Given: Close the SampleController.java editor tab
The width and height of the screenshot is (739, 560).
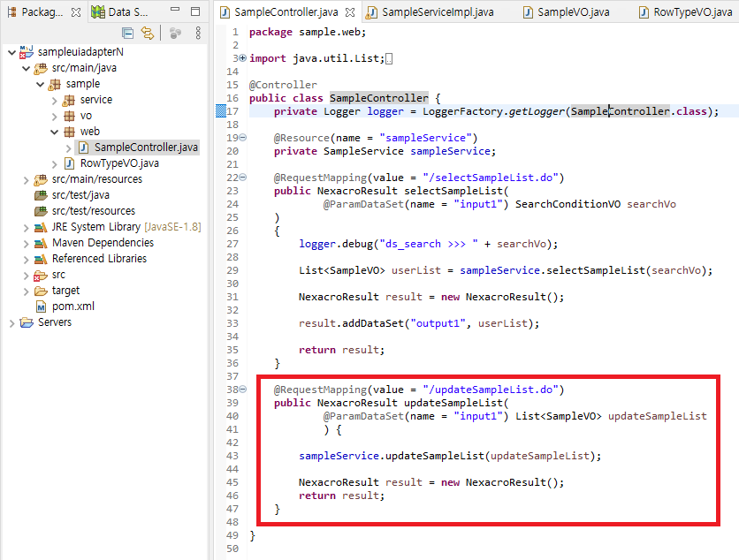Looking at the screenshot, I should 350,12.
